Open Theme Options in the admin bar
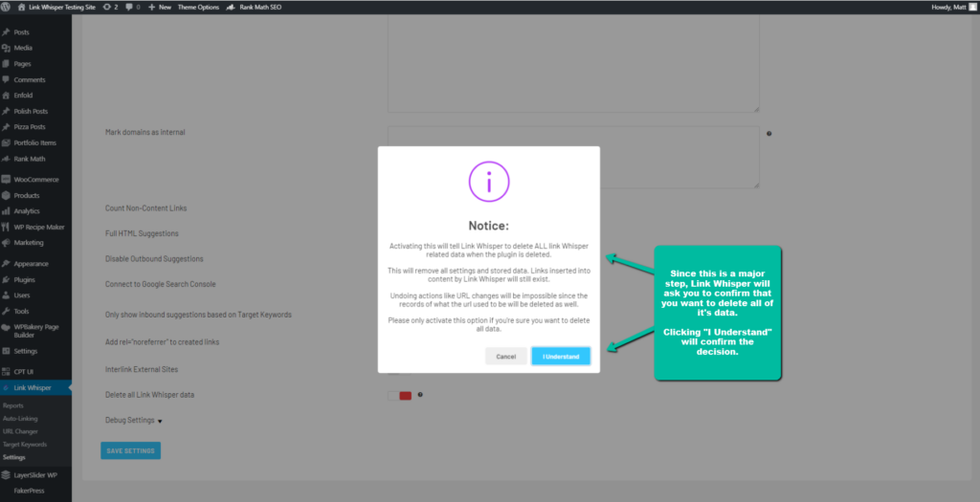 coord(198,7)
